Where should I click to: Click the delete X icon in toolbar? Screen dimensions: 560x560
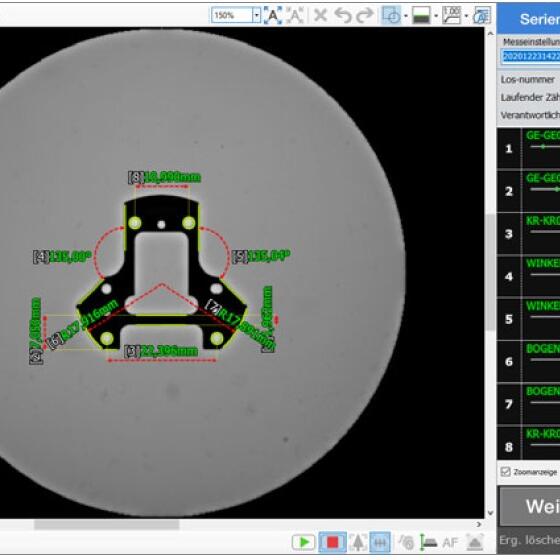click(320, 15)
